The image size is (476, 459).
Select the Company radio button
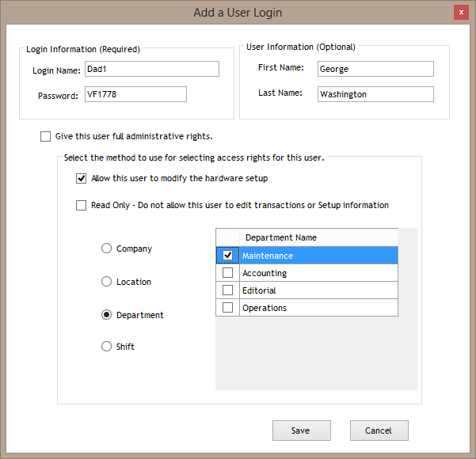click(x=107, y=248)
